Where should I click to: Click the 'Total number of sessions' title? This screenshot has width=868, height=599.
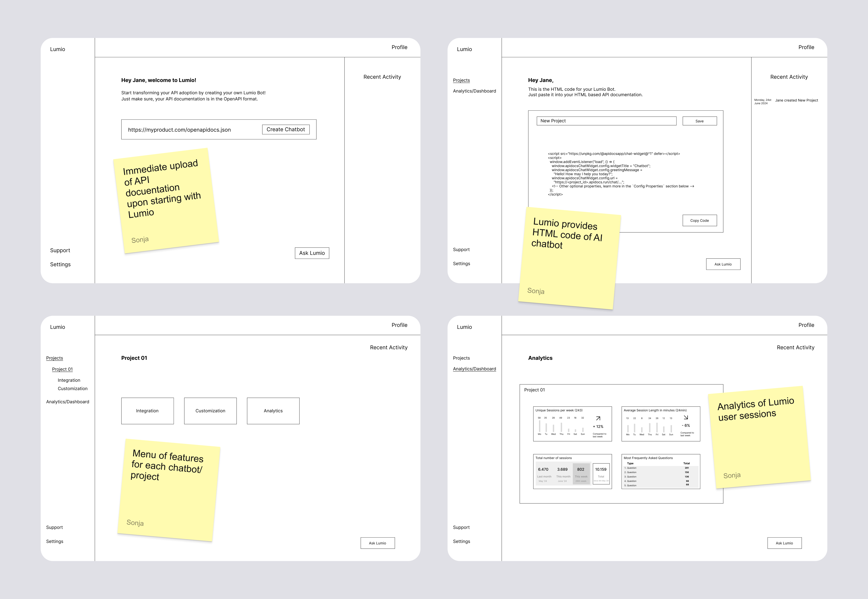(x=554, y=458)
